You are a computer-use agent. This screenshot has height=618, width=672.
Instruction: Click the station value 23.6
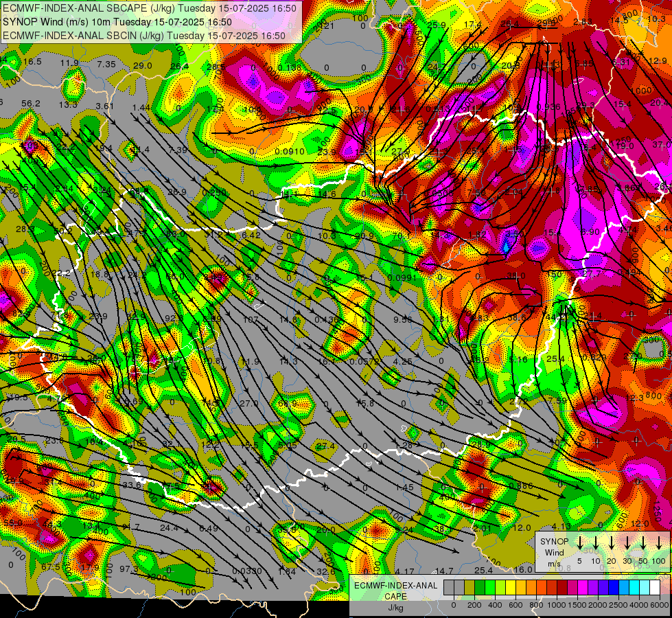[x=54, y=441]
